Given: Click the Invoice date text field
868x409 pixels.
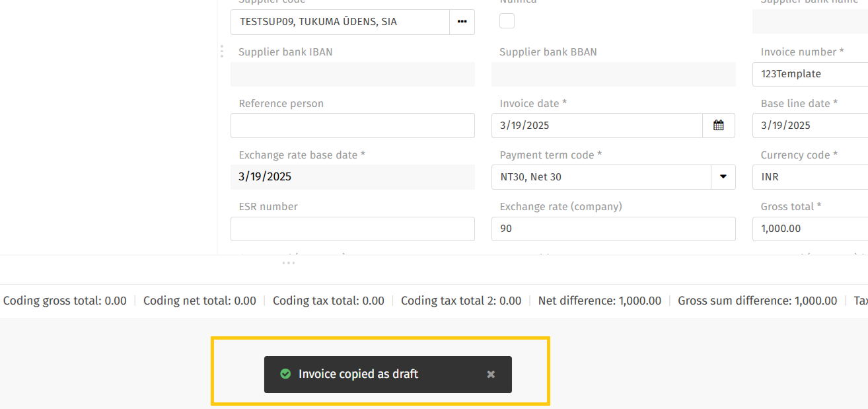Looking at the screenshot, I should coord(597,126).
